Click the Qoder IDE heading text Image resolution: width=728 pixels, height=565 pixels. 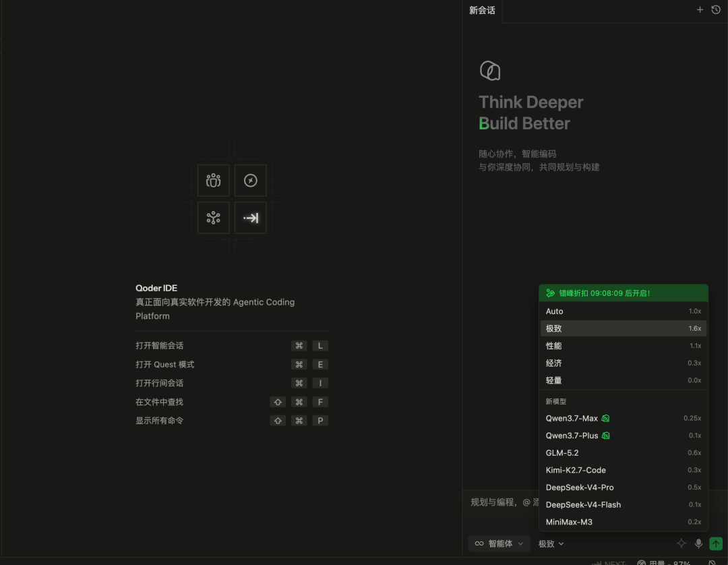[156, 288]
